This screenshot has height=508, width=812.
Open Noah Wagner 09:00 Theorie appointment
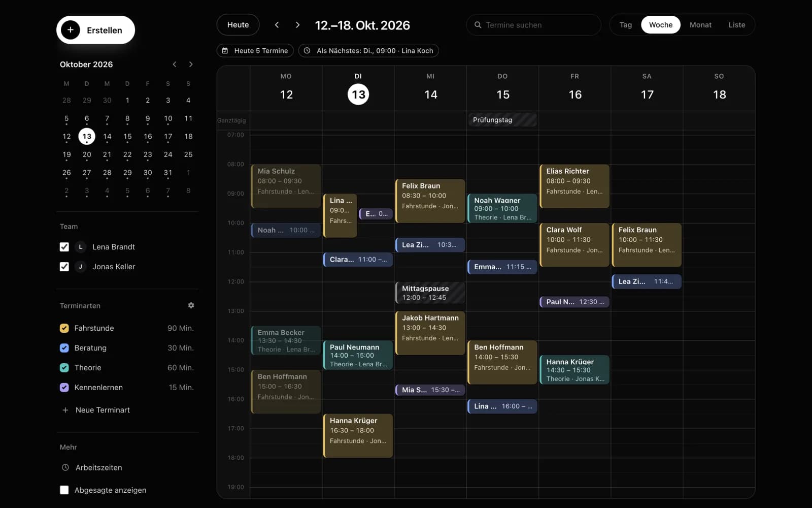(502, 208)
